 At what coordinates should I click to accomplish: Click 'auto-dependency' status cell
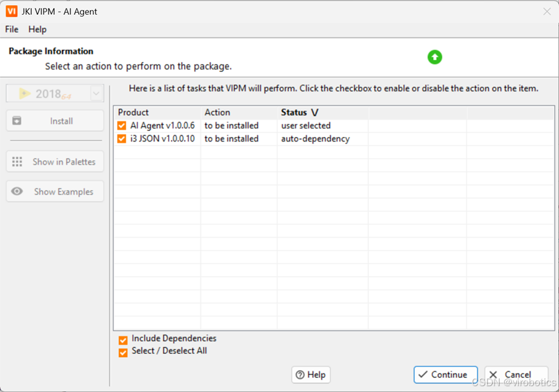click(x=315, y=139)
